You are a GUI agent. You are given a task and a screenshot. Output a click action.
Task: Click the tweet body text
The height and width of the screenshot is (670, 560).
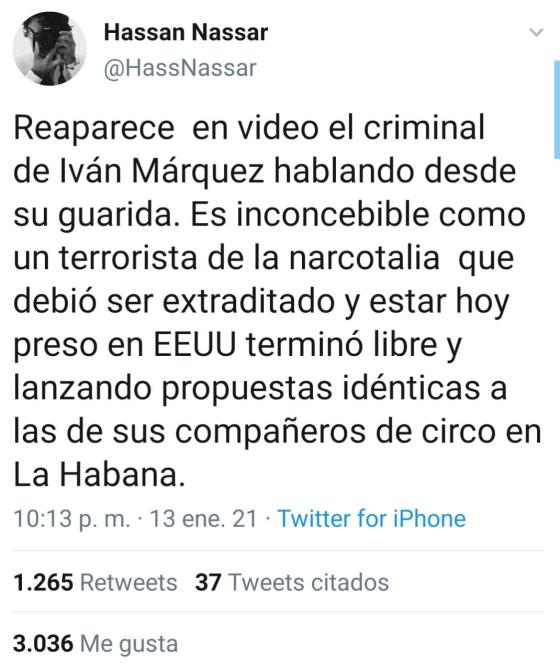click(x=278, y=301)
